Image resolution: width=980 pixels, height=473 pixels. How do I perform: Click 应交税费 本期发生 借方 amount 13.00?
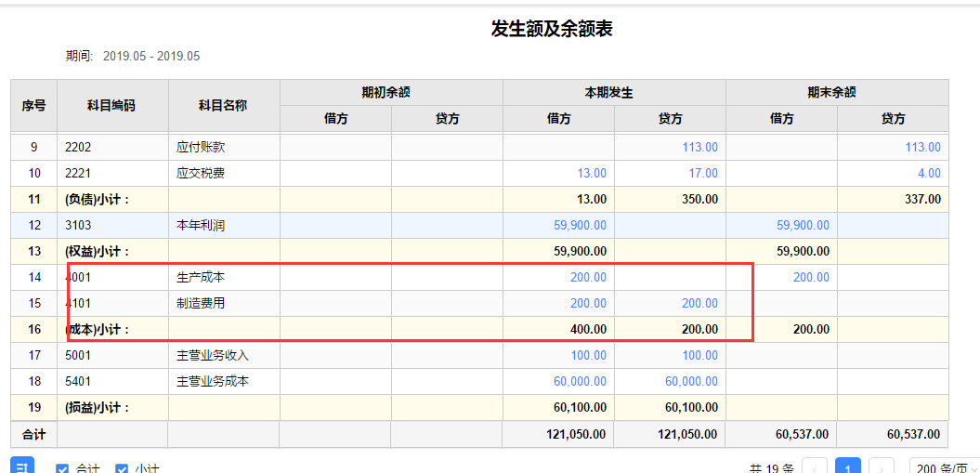(x=592, y=174)
